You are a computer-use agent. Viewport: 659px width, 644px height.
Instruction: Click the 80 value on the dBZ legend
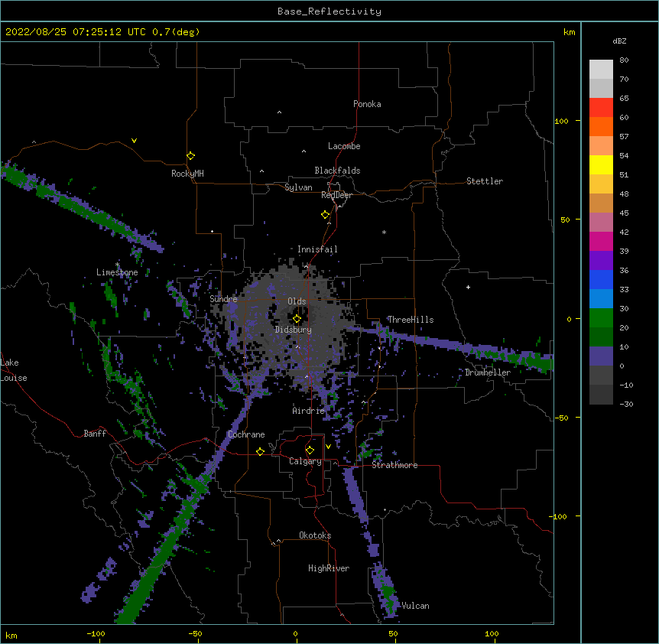tap(624, 60)
